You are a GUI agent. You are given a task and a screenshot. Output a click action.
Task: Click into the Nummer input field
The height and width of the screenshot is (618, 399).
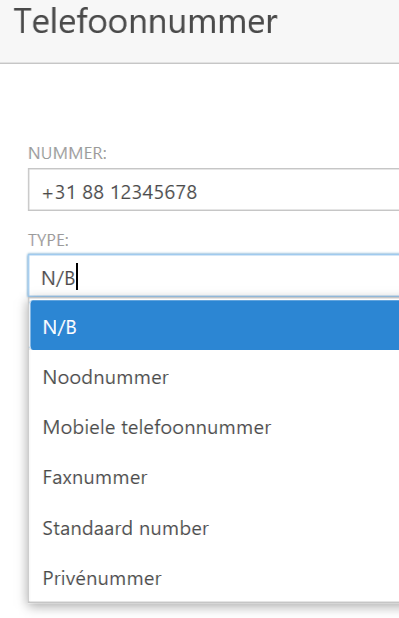pyautogui.click(x=213, y=190)
